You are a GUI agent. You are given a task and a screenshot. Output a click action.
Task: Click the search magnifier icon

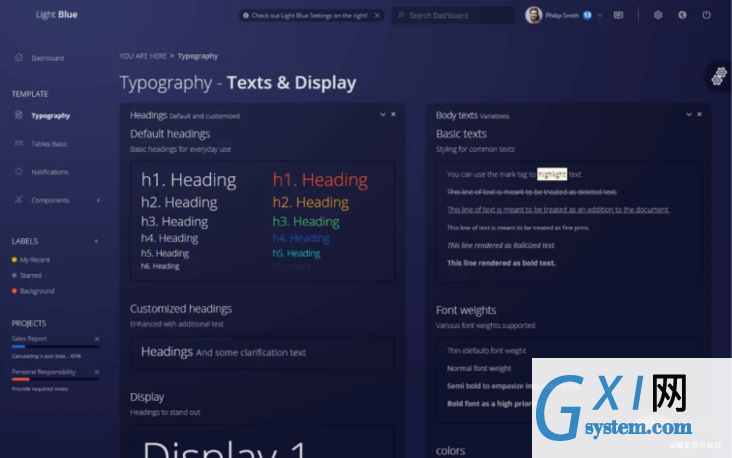click(x=401, y=15)
